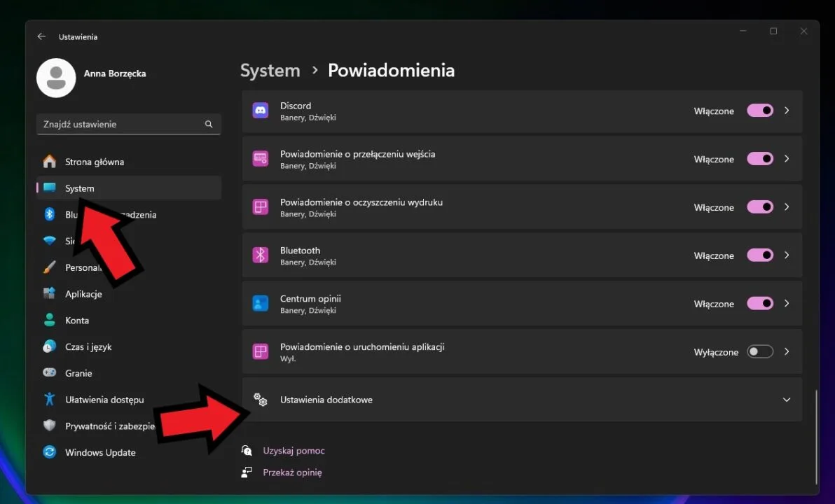Click the Centrum opinii app icon
835x504 pixels.
click(x=261, y=303)
